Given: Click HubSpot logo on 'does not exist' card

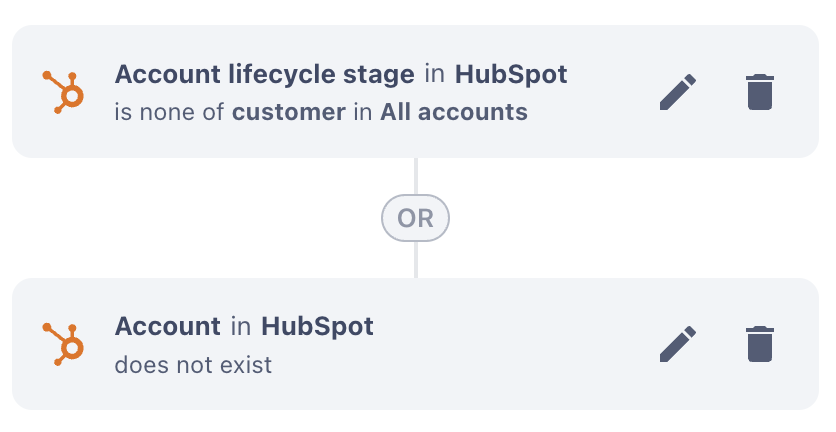Looking at the screenshot, I should click(x=63, y=343).
